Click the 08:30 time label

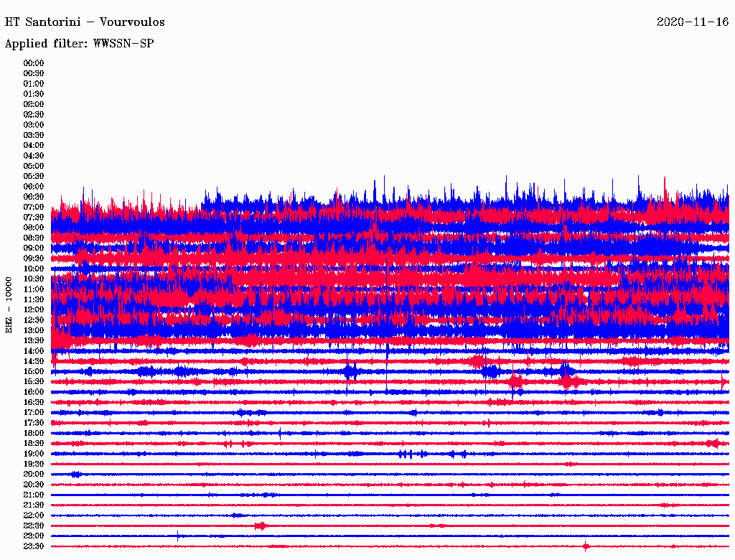(34, 238)
